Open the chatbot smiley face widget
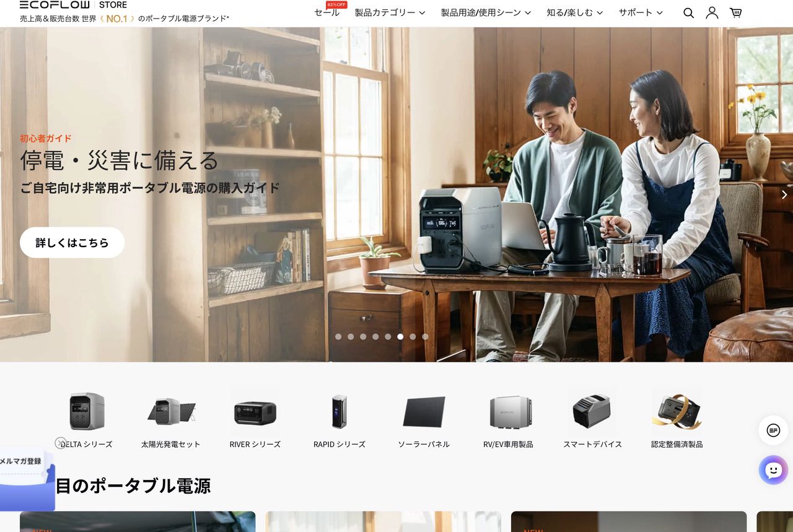The width and height of the screenshot is (793, 532). pyautogui.click(x=773, y=470)
